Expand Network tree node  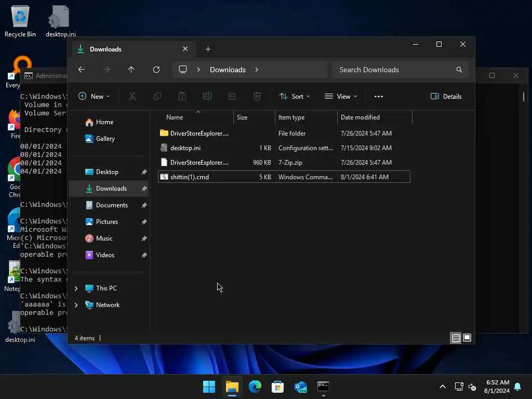[76, 305]
